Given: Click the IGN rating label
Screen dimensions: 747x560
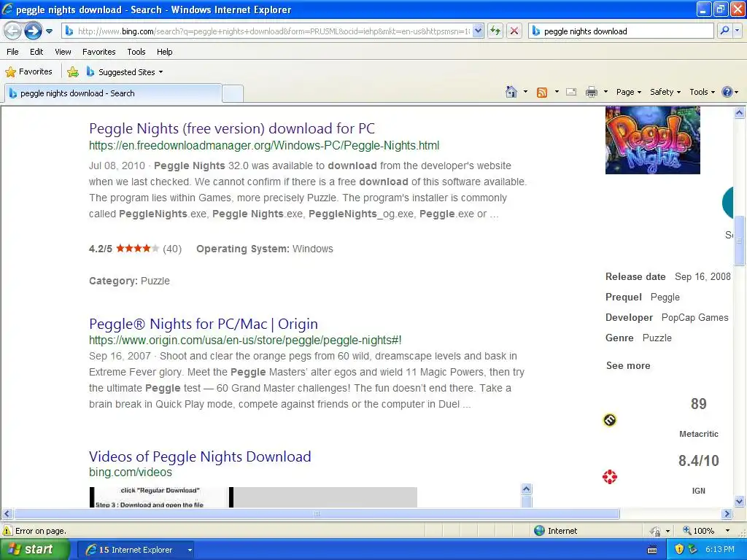Looking at the screenshot, I should point(698,491).
